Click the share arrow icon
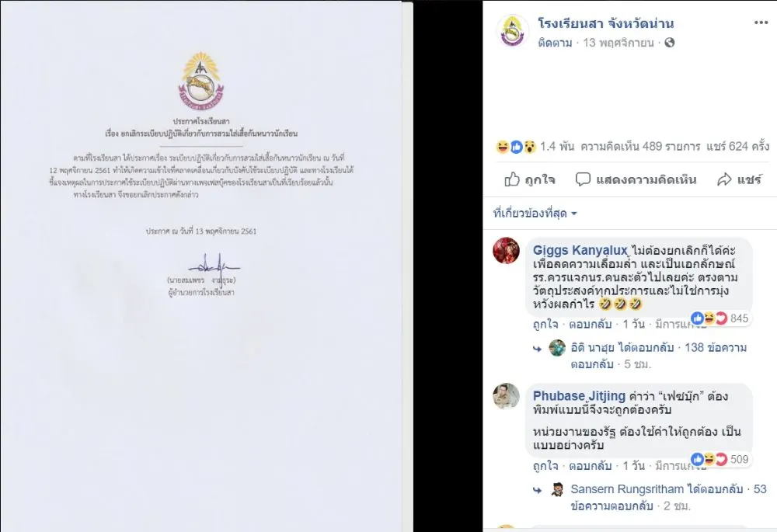The width and height of the screenshot is (777, 532). point(724,179)
